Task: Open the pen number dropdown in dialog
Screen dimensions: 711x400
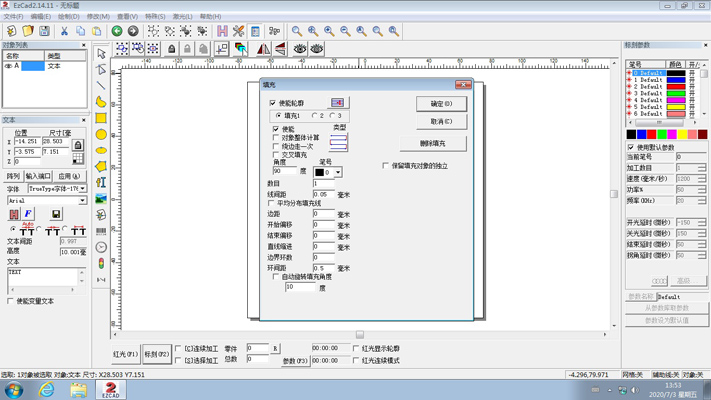Action: (337, 173)
